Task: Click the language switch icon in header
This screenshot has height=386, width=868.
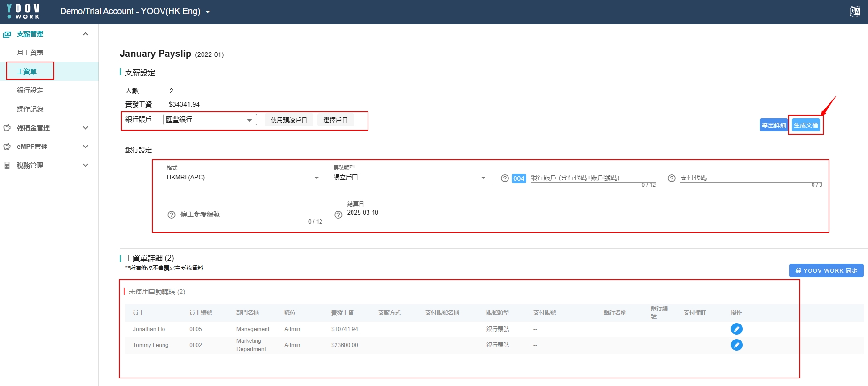Action: point(855,11)
